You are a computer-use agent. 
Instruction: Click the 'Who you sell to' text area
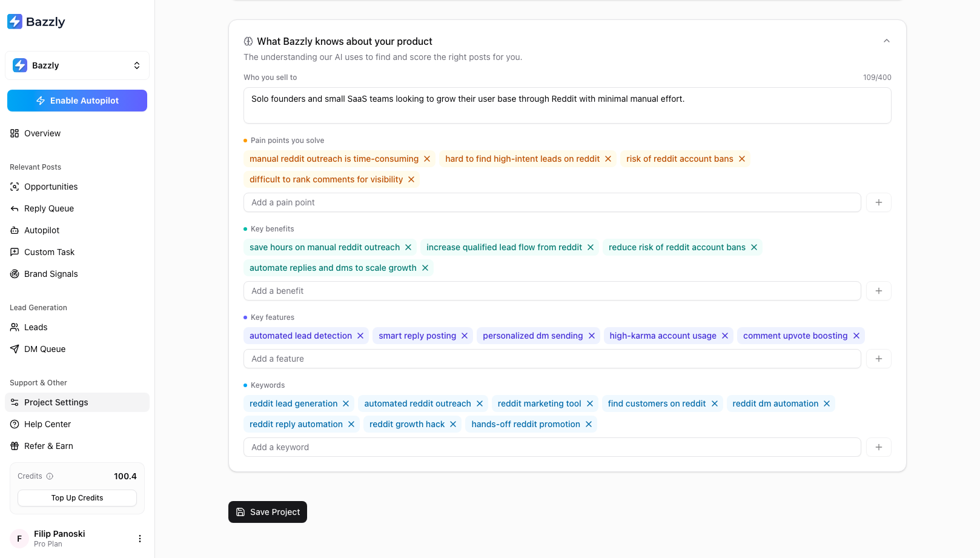click(x=568, y=105)
